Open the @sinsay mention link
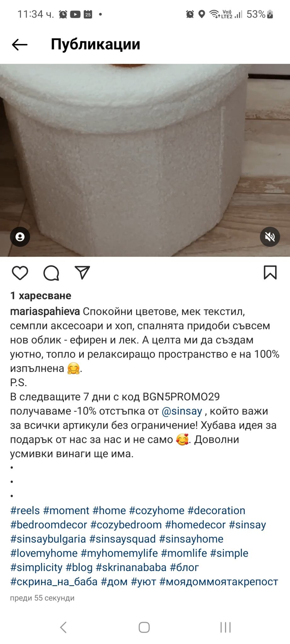This screenshot has width=290, height=644. 182,411
